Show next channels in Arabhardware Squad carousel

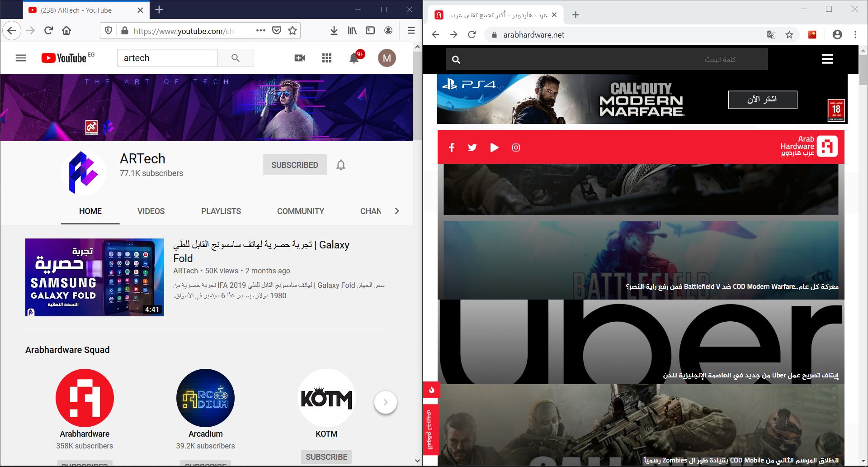[x=386, y=402]
